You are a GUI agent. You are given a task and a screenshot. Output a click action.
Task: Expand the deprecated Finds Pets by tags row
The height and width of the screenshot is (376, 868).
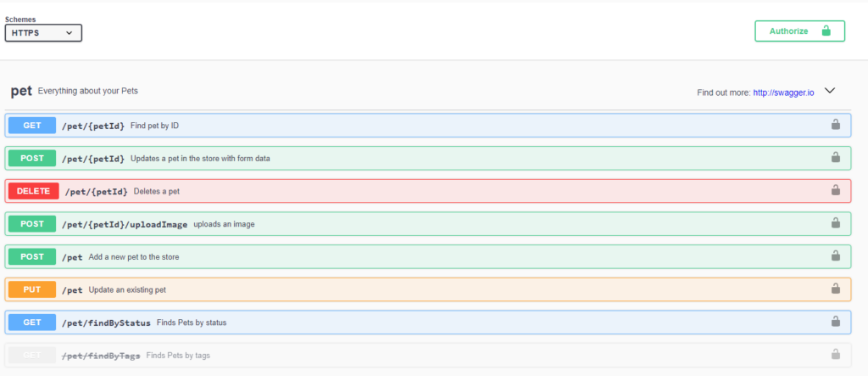pyautogui.click(x=178, y=355)
